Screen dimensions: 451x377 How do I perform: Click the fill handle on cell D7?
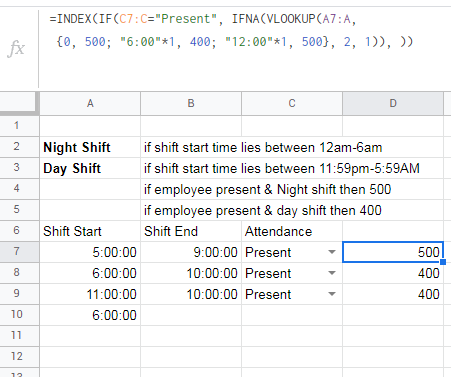point(443,262)
